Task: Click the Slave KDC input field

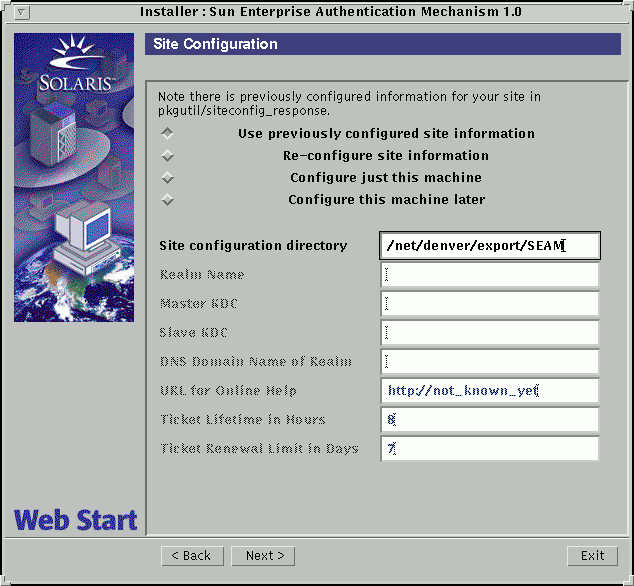Action: (490, 333)
